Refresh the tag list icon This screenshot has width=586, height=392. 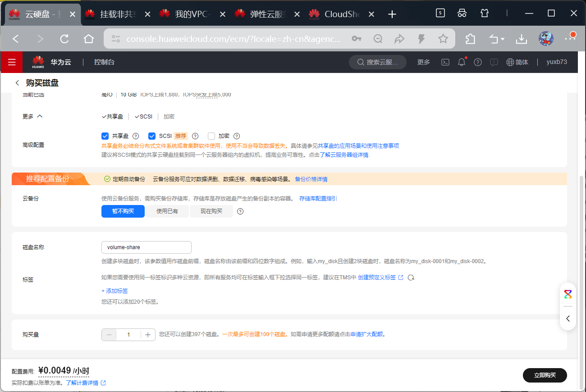pos(411,278)
